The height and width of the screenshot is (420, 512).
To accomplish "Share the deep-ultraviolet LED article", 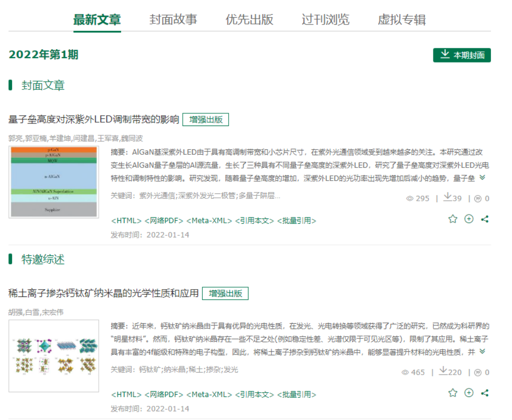I will coord(485,219).
